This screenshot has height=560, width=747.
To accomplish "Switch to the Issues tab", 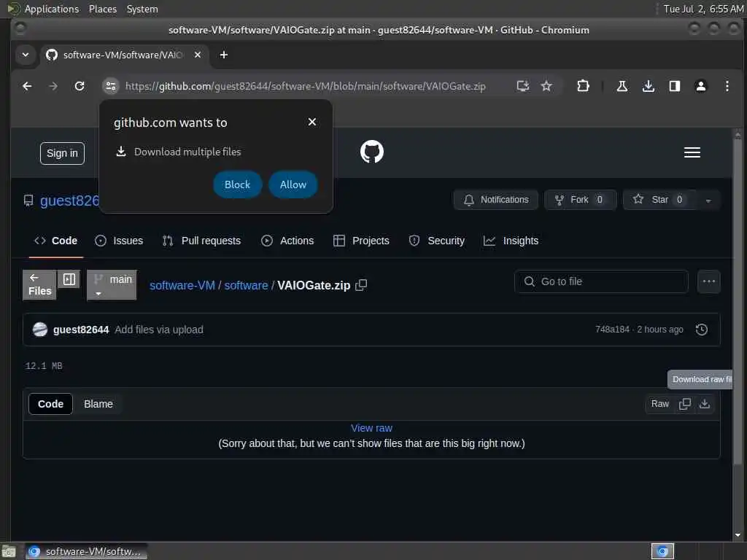I will click(119, 241).
